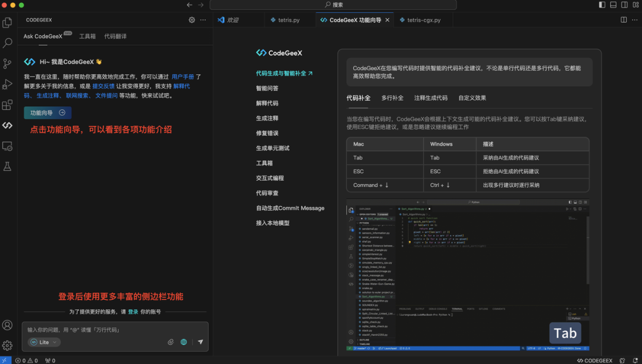
Task: Open Source Control view
Action: (x=7, y=64)
